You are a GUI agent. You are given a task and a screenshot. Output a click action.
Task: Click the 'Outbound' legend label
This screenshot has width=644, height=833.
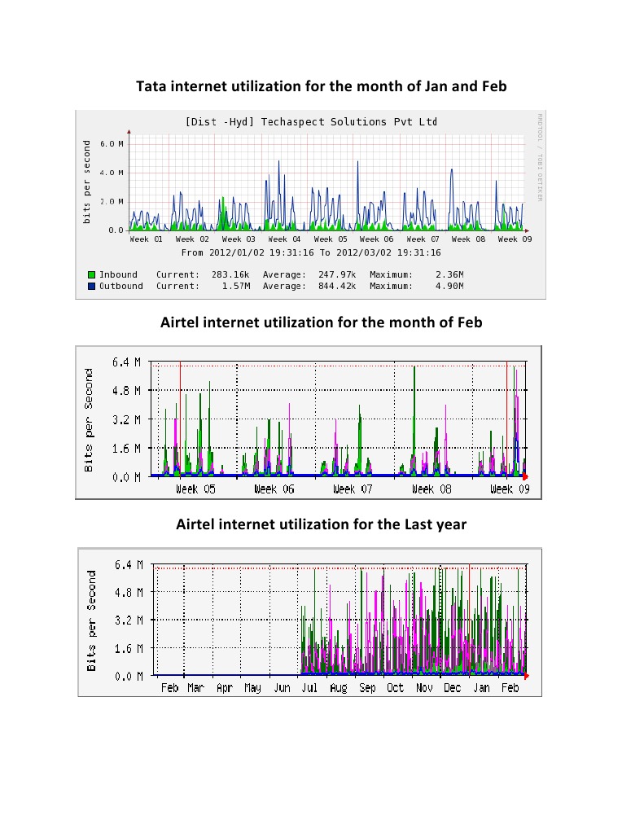tap(121, 286)
